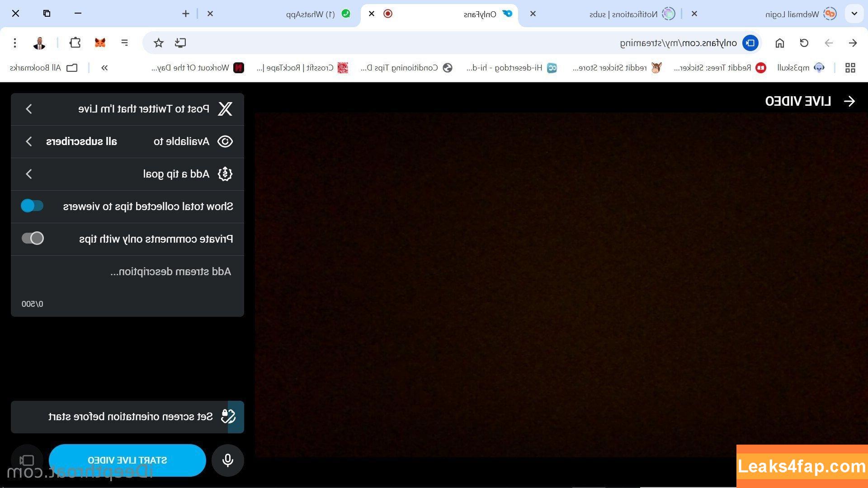Click the camera switch icon near start button
This screenshot has height=488, width=868.
[x=27, y=460]
